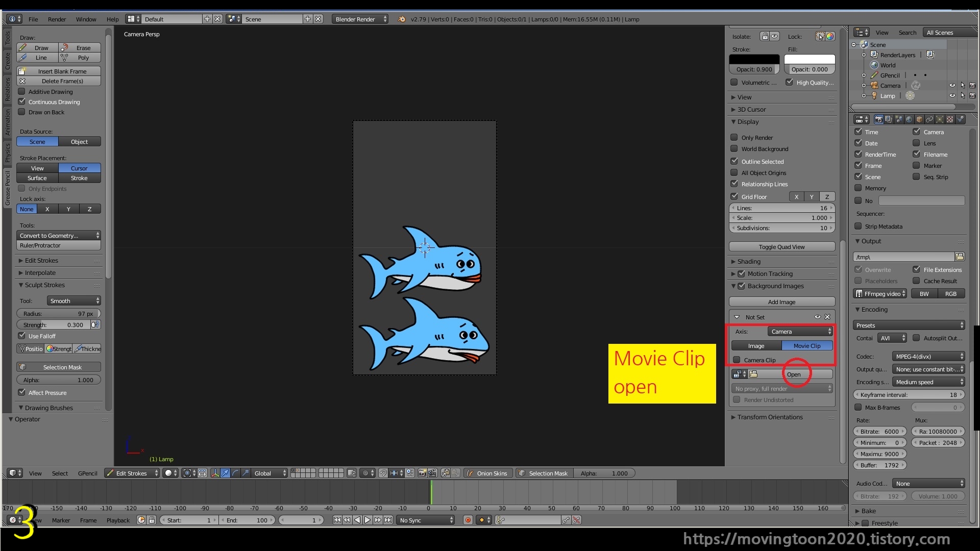Expand the Edit Strokes panel
Viewport: 980px width, 551px height.
[41, 260]
